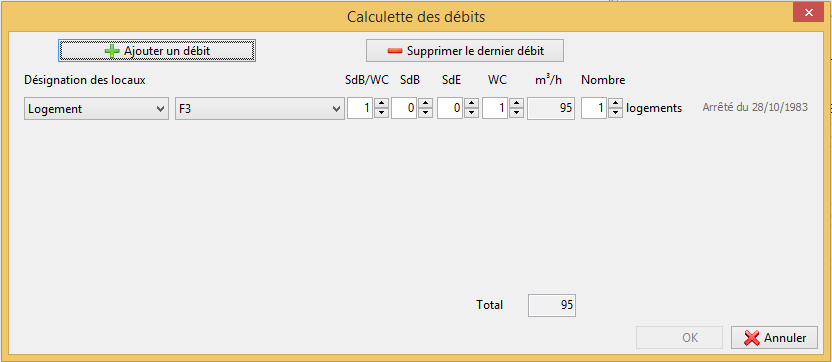Expand the F3 dwelling size dropdown

click(260, 109)
